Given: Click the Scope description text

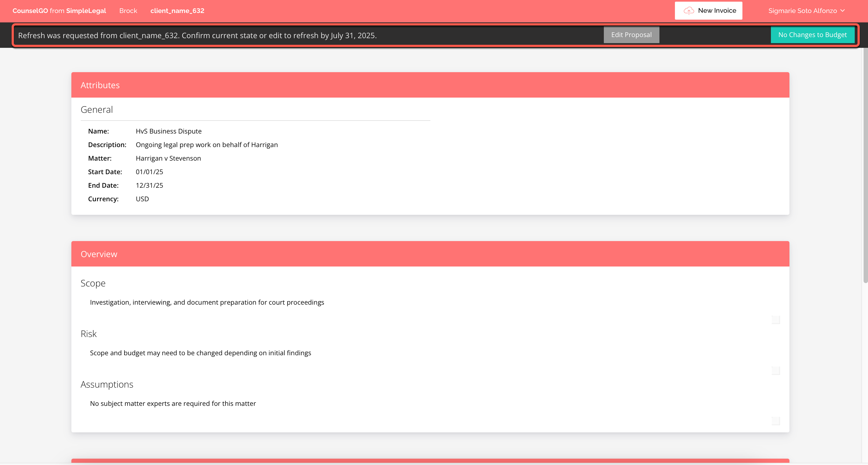Looking at the screenshot, I should click(207, 302).
